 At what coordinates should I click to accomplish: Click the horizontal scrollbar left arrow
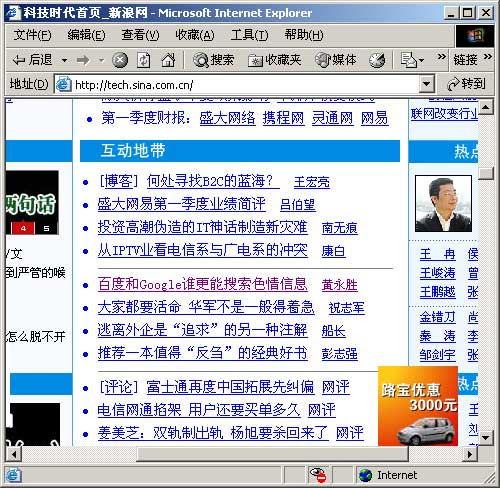[14, 454]
